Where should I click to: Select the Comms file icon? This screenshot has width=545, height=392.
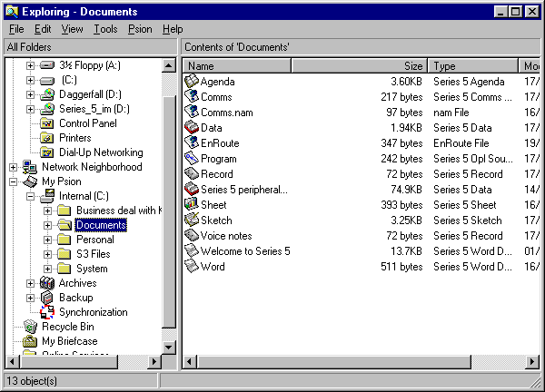click(191, 96)
